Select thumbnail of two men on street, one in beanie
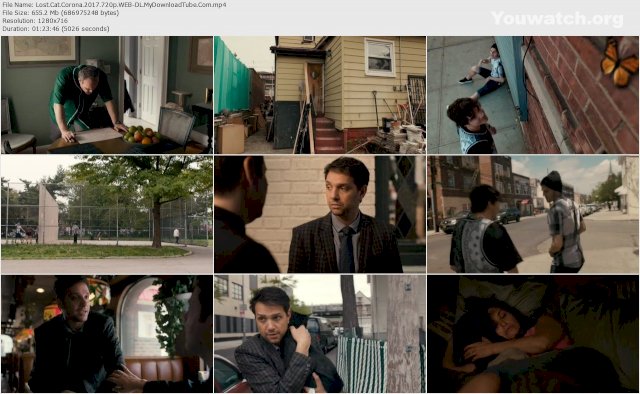Screen dimensions: 640x394 point(533,214)
